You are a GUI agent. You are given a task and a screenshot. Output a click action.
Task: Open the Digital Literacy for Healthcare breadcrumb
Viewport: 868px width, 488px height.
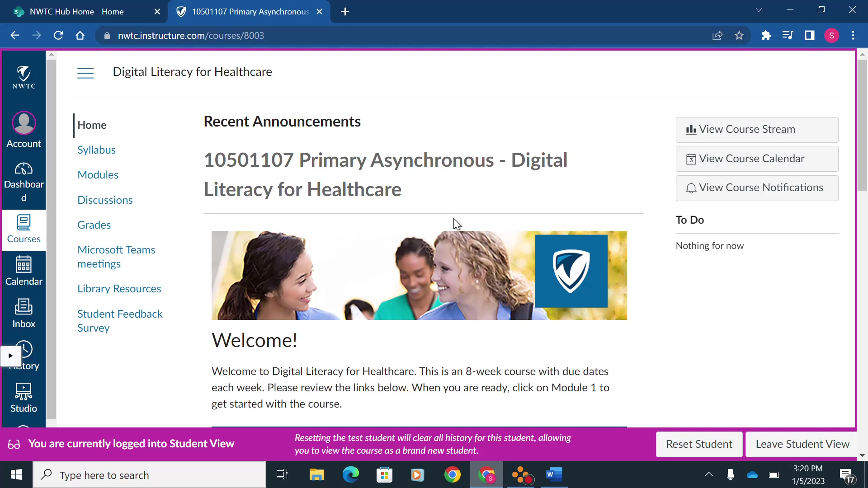pos(192,72)
